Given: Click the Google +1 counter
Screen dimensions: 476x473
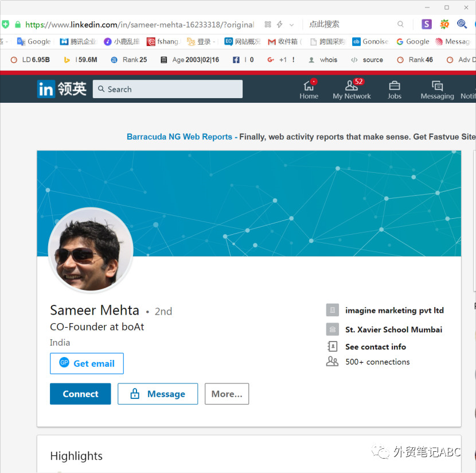Looking at the screenshot, I should [281, 60].
